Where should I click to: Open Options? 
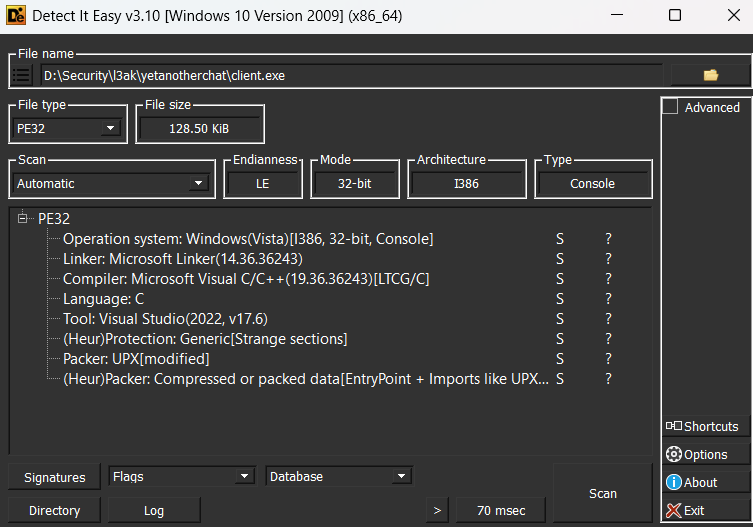click(x=705, y=454)
